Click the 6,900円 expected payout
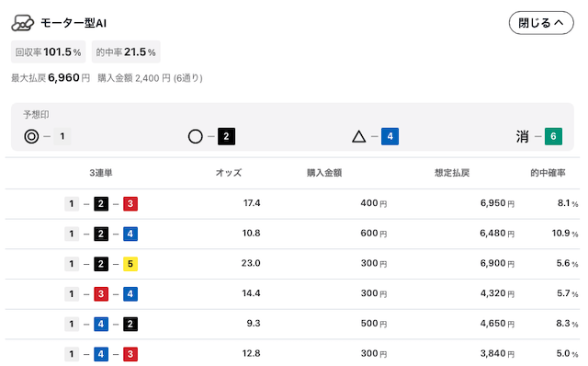The height and width of the screenshot is (366, 588). (x=497, y=263)
